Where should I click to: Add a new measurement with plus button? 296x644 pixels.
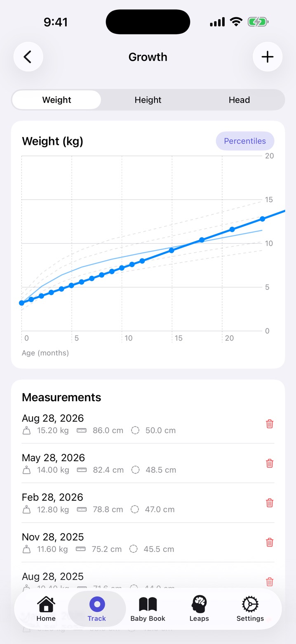[x=268, y=57]
